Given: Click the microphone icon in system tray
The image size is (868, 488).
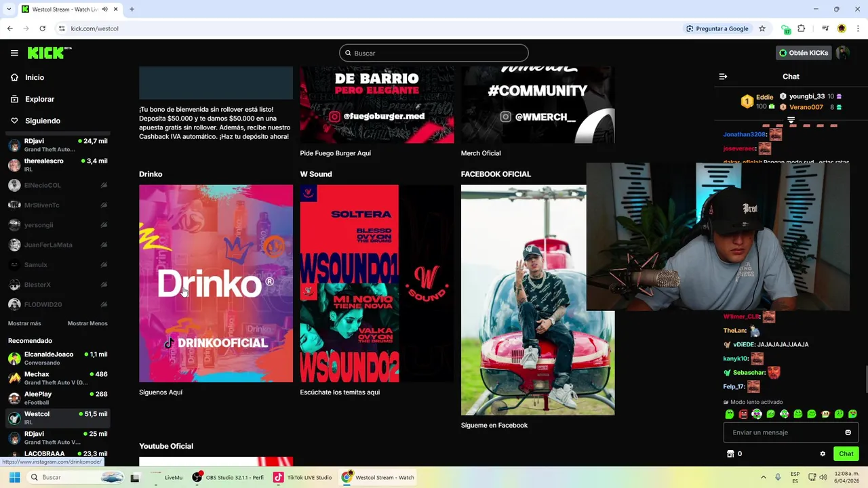Looking at the screenshot, I should [778, 477].
